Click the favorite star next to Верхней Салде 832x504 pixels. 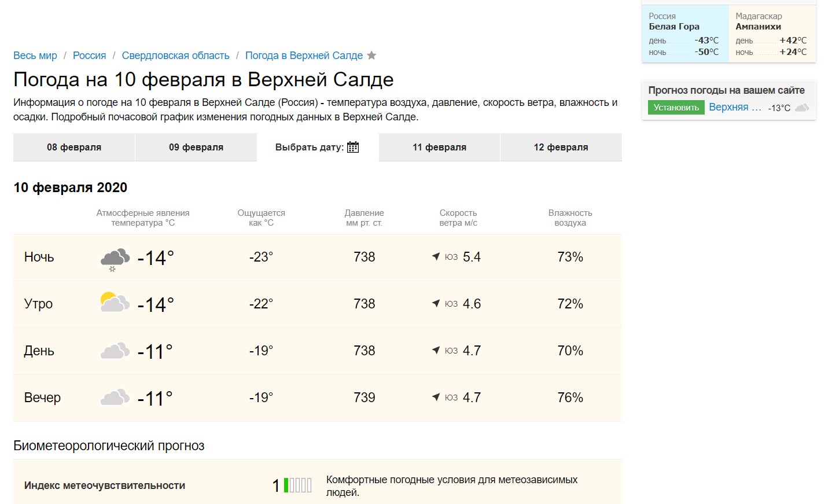pos(371,56)
